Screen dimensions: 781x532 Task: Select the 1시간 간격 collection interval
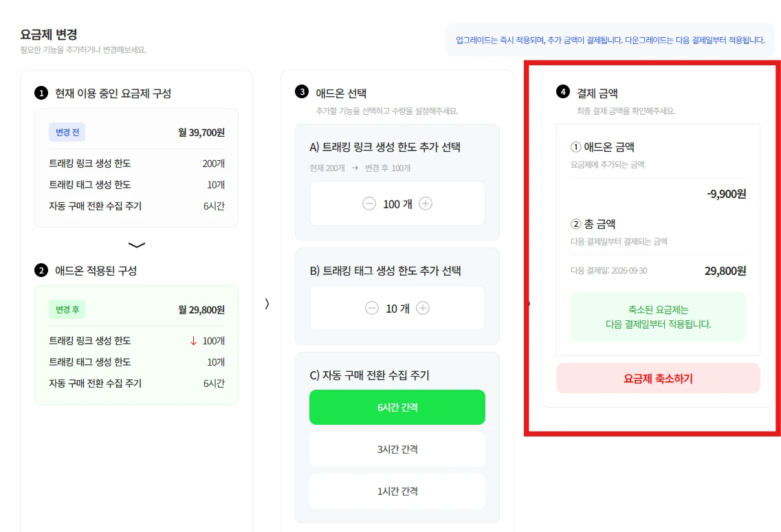coord(397,491)
